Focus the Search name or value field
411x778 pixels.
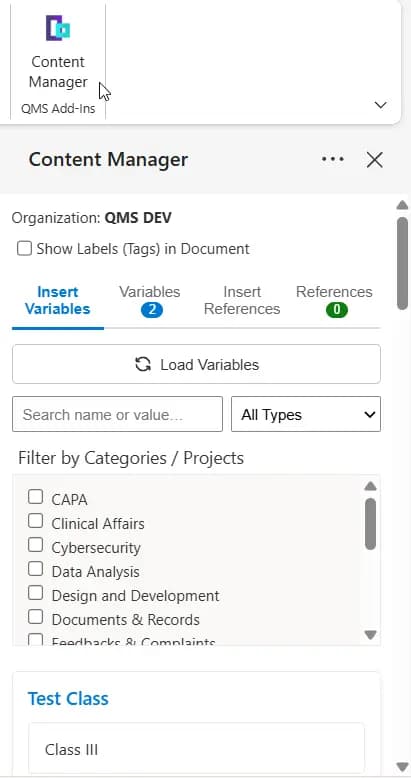tap(118, 414)
